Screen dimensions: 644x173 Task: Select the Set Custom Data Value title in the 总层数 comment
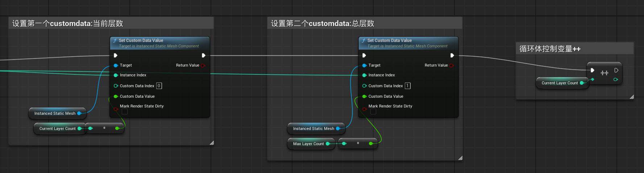[390, 41]
